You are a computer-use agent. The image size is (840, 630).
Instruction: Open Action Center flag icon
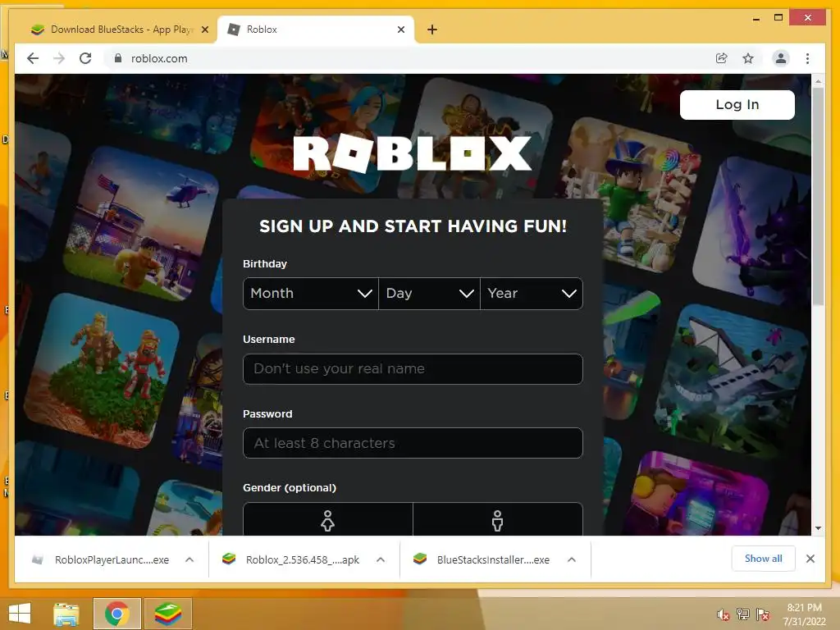point(763,614)
